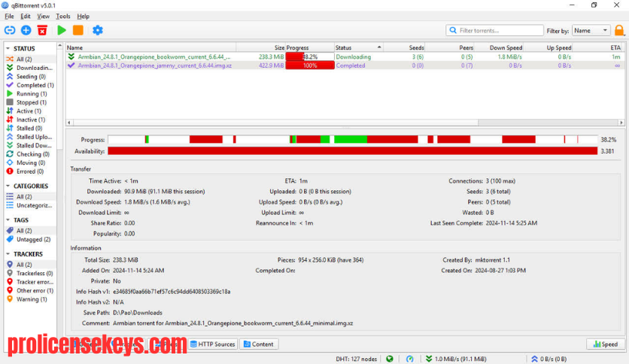Click the 38.2% progress bar in torrent list
The height and width of the screenshot is (364, 629).
(310, 57)
